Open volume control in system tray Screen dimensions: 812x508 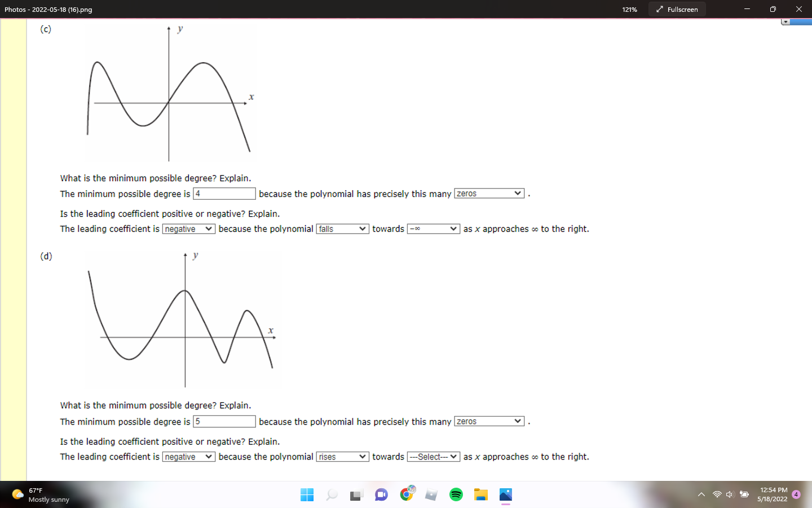(x=730, y=495)
